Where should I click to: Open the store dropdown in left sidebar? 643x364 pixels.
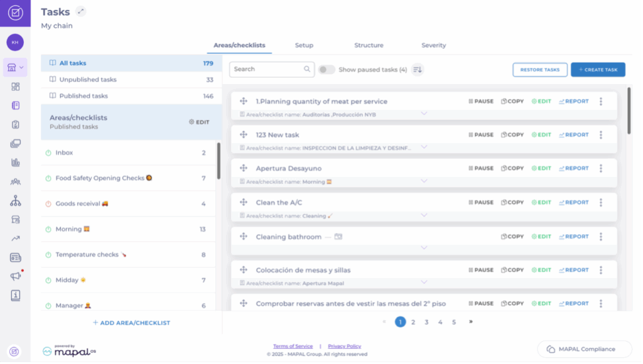16,67
